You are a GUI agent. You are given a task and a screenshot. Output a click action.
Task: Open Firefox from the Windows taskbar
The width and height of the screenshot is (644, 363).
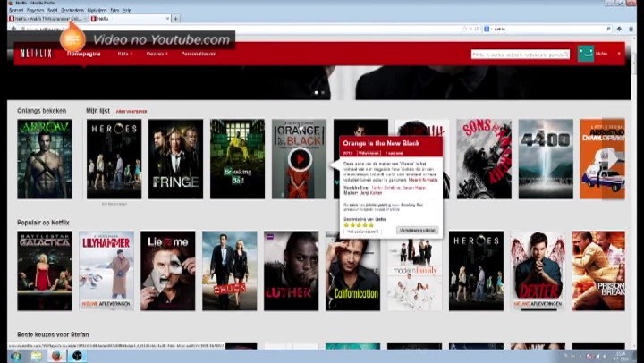[x=56, y=356]
